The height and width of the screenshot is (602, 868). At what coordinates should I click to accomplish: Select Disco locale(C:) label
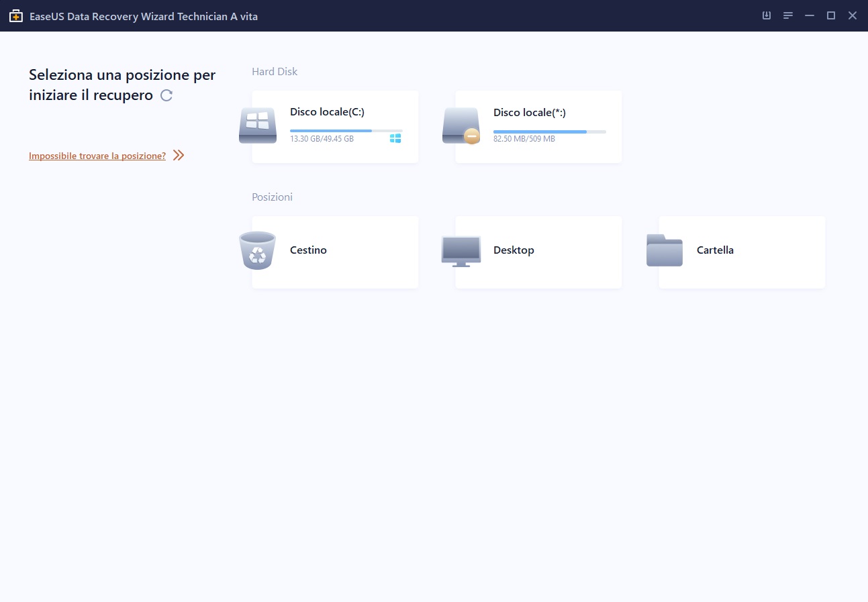pos(327,113)
